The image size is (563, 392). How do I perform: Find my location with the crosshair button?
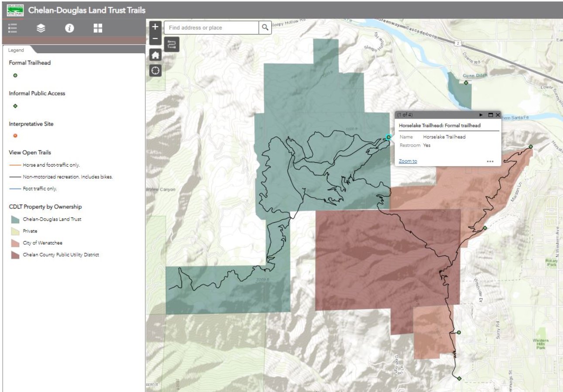(x=155, y=70)
